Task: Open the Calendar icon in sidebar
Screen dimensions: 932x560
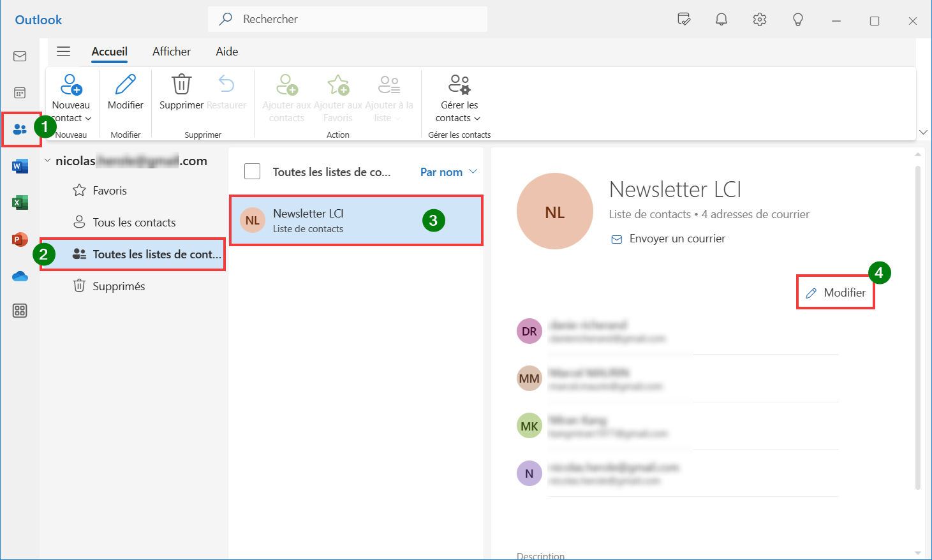Action: pyautogui.click(x=20, y=93)
